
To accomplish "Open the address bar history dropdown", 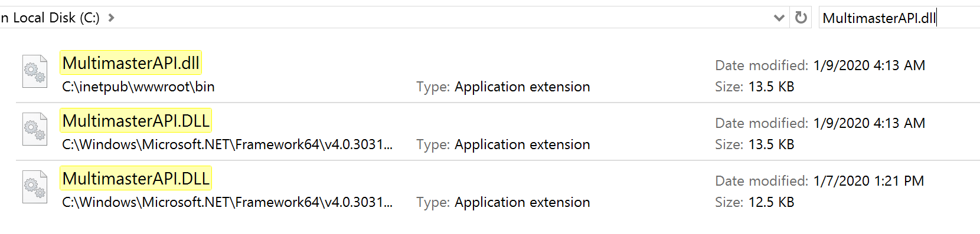I will coord(779,18).
